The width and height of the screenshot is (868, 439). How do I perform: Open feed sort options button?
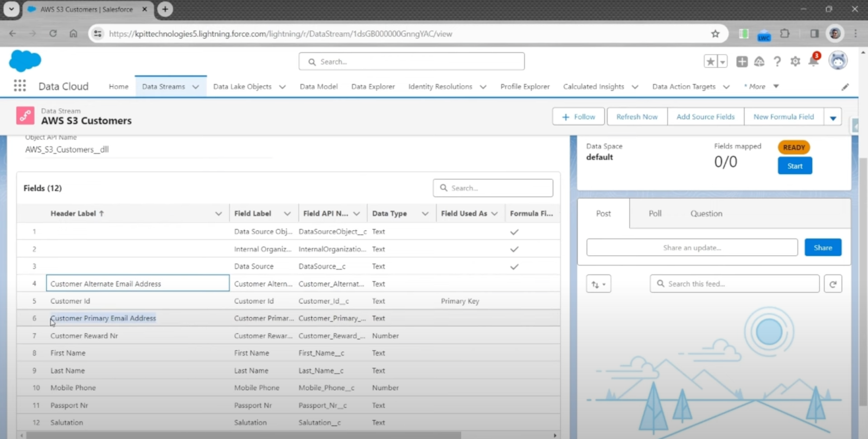pyautogui.click(x=598, y=284)
